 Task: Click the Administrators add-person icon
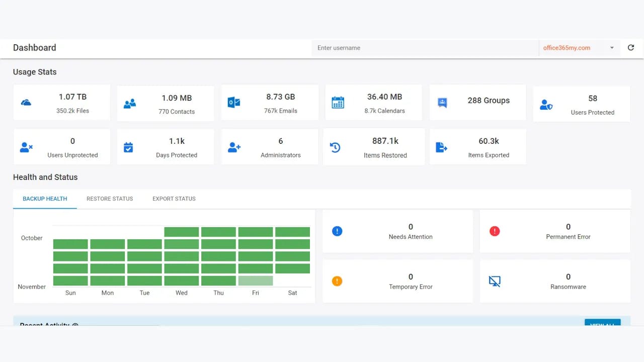[x=234, y=146]
